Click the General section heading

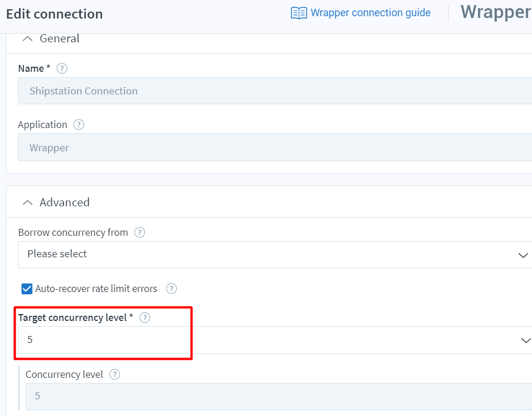59,38
